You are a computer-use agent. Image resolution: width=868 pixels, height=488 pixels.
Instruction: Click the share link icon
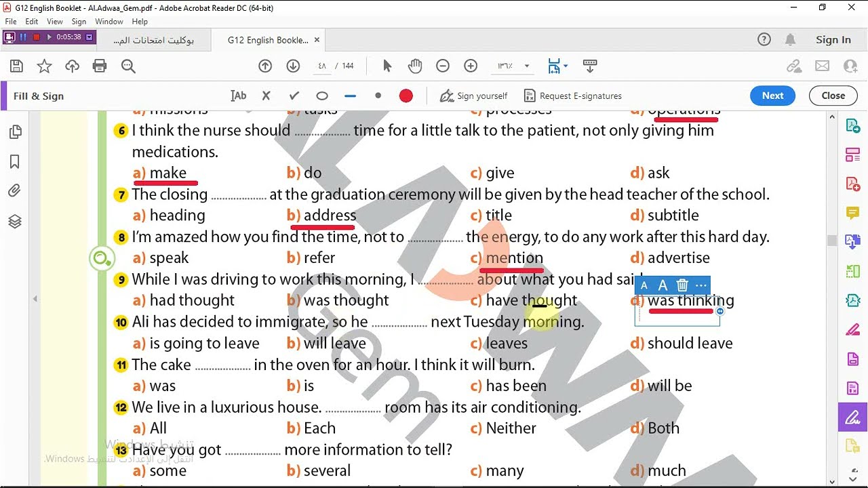pyautogui.click(x=794, y=66)
